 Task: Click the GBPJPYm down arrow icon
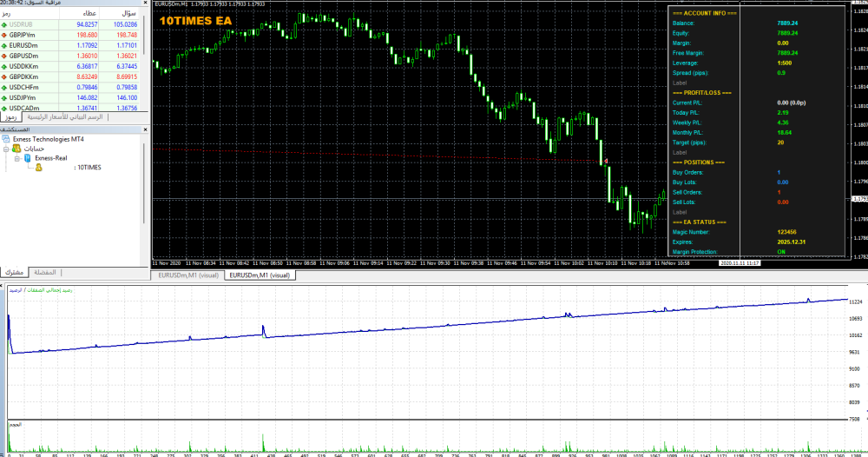5,35
